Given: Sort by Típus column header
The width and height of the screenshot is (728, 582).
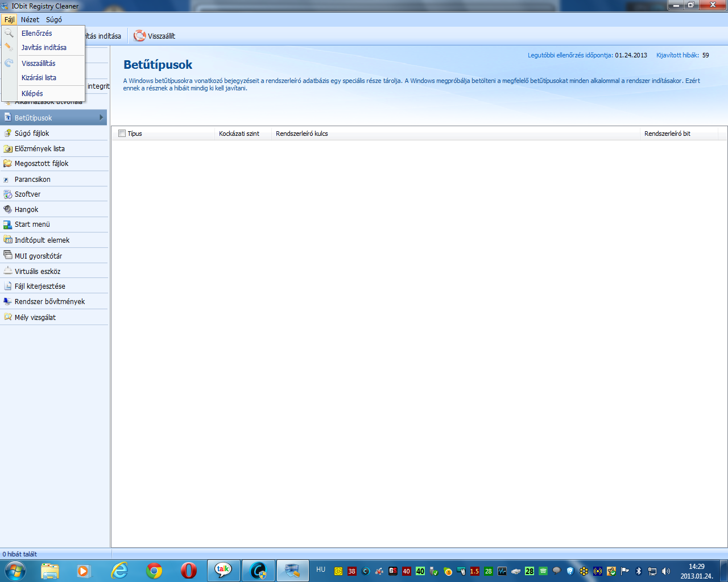Looking at the screenshot, I should click(135, 134).
